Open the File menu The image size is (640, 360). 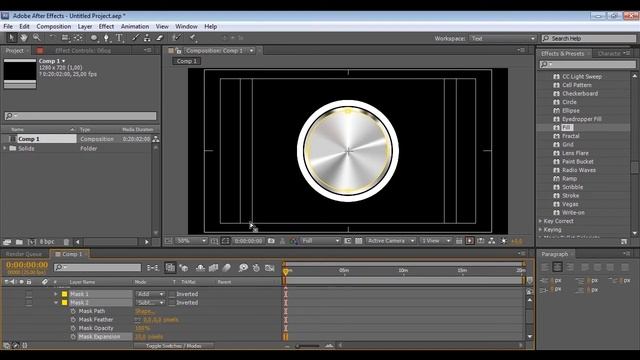click(8, 27)
